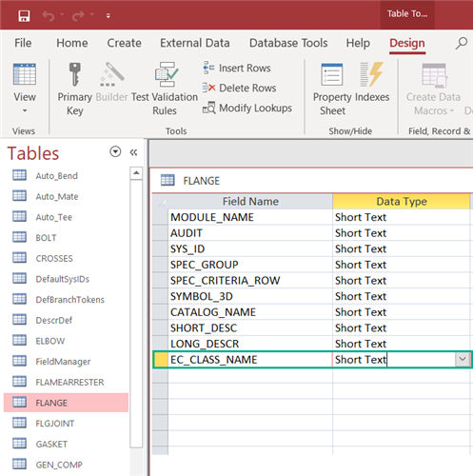Image resolution: width=473 pixels, height=476 pixels.
Task: Open the Redo history dropdown arrow
Action: [92, 14]
